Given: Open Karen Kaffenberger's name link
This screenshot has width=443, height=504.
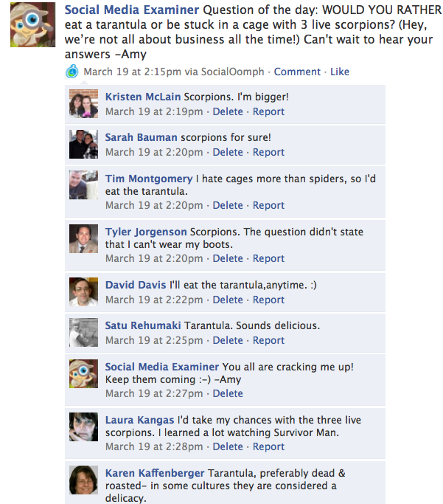Looking at the screenshot, I should (155, 473).
